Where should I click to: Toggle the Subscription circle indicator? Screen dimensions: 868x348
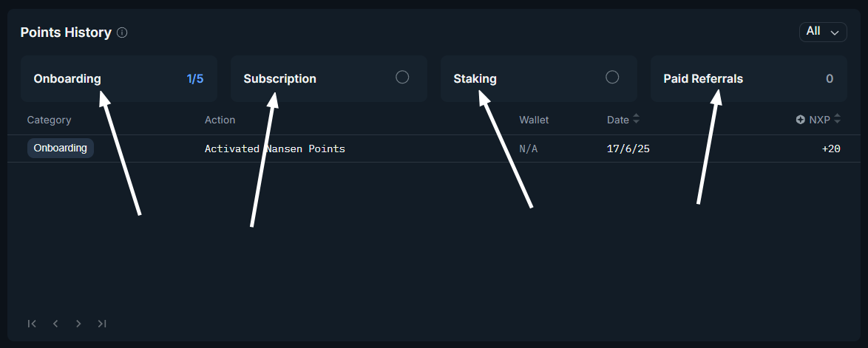click(x=402, y=77)
